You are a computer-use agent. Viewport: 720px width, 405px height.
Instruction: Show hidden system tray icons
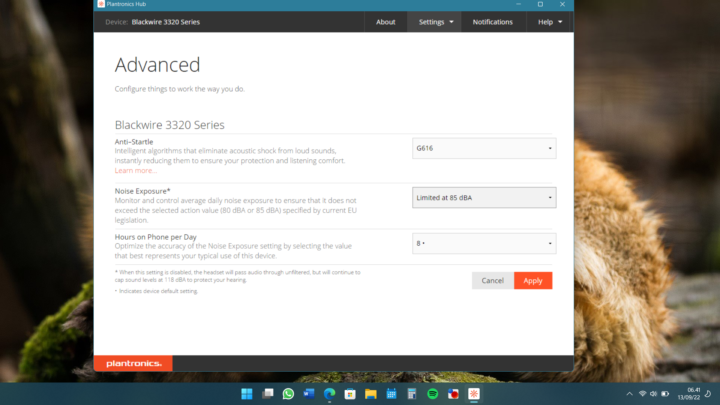630,394
